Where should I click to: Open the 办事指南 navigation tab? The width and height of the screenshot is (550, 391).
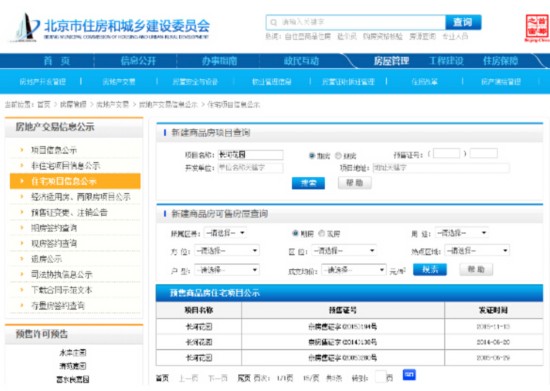pos(219,61)
